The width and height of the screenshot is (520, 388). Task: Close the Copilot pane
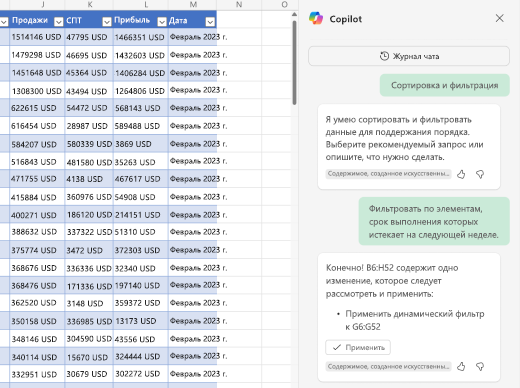click(x=499, y=18)
